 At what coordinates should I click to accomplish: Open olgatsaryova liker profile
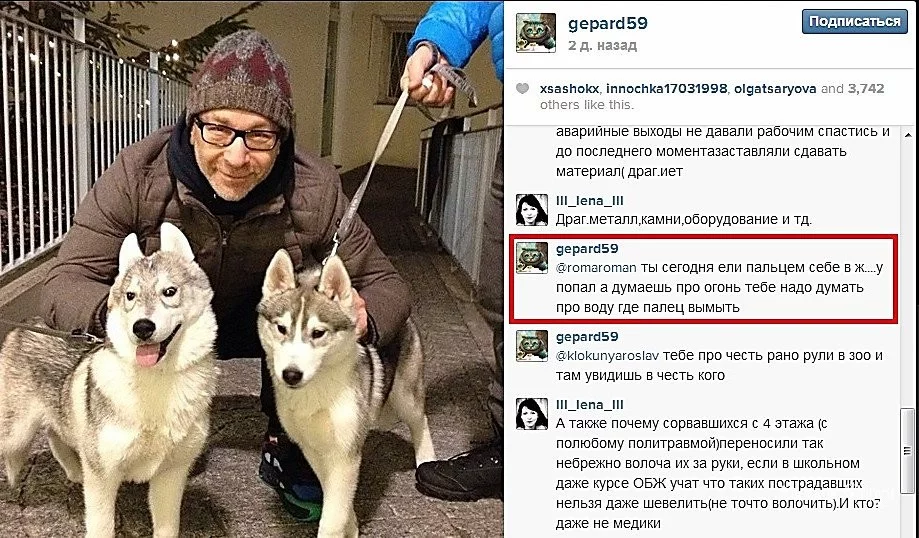pos(775,88)
